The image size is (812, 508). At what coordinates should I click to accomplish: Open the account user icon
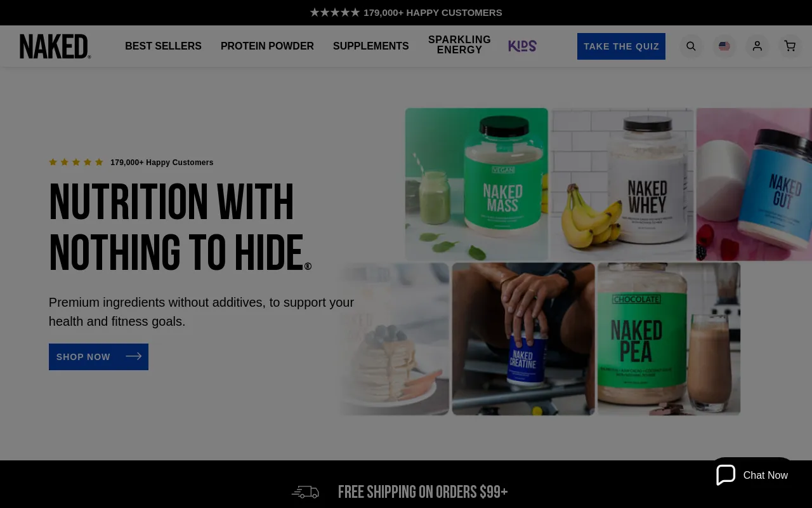(x=757, y=46)
